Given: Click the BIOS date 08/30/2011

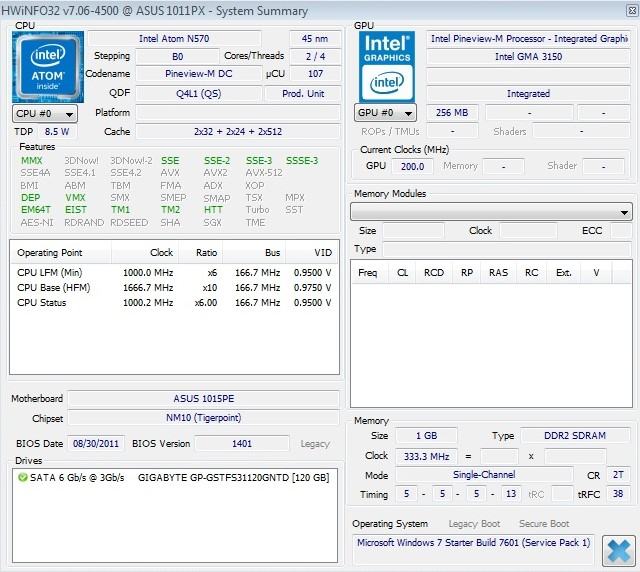Looking at the screenshot, I should tap(96, 443).
